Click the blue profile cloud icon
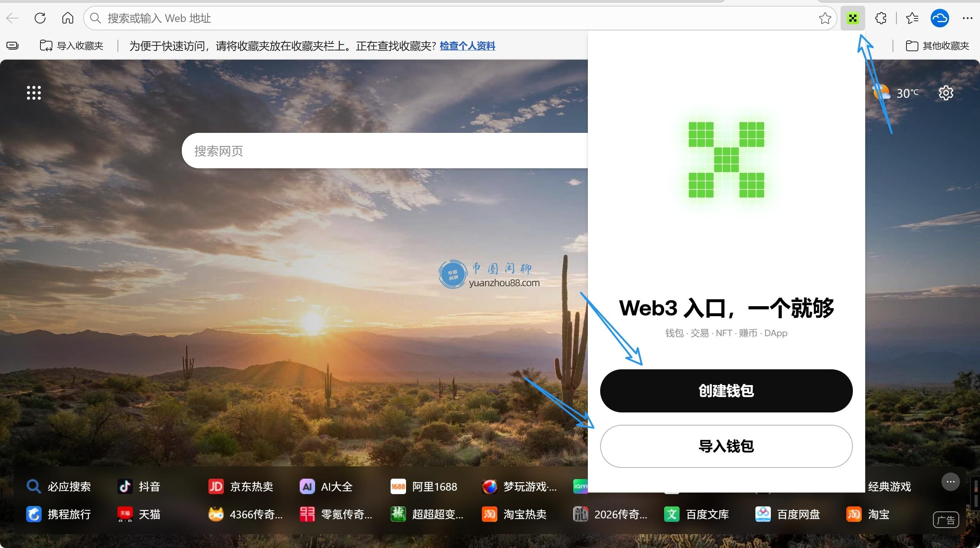Viewport: 980px width, 548px height. [x=940, y=18]
